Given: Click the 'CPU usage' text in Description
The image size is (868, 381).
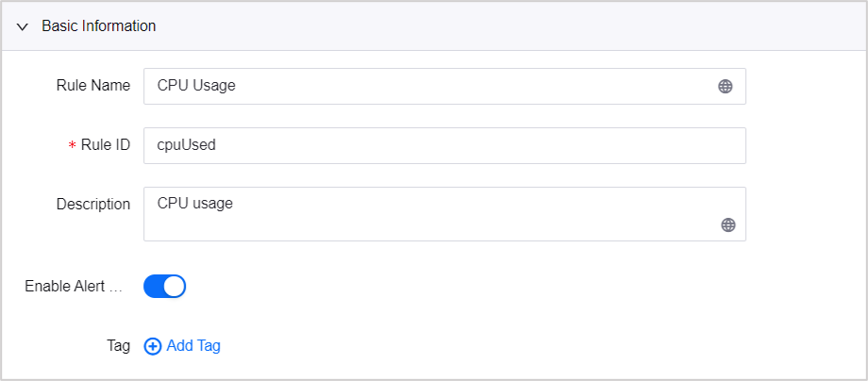Looking at the screenshot, I should pyautogui.click(x=194, y=201).
